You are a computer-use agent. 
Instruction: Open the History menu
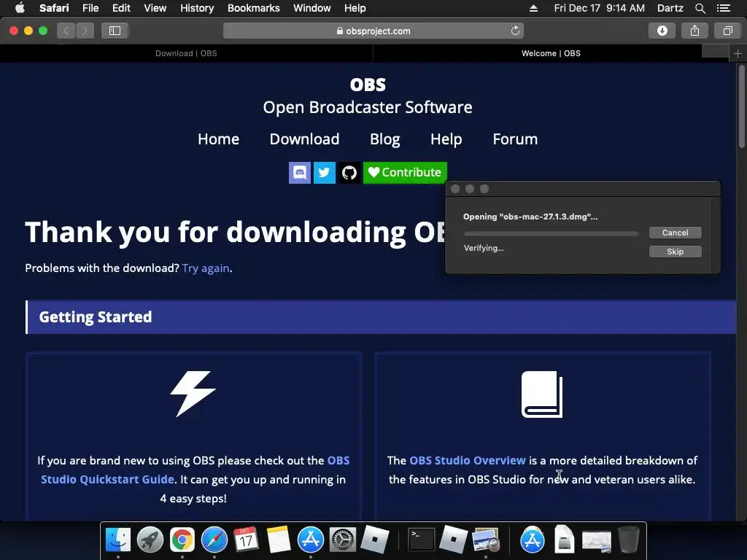[197, 8]
